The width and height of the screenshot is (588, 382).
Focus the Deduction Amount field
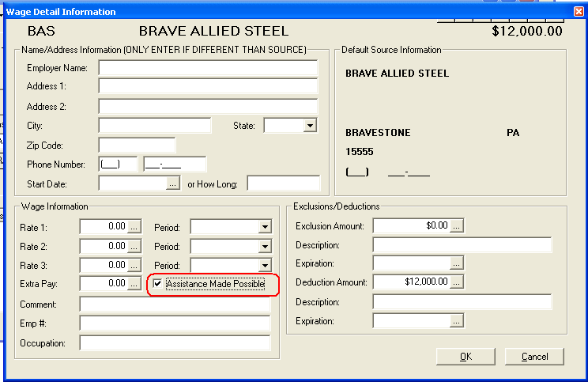pyautogui.click(x=412, y=282)
